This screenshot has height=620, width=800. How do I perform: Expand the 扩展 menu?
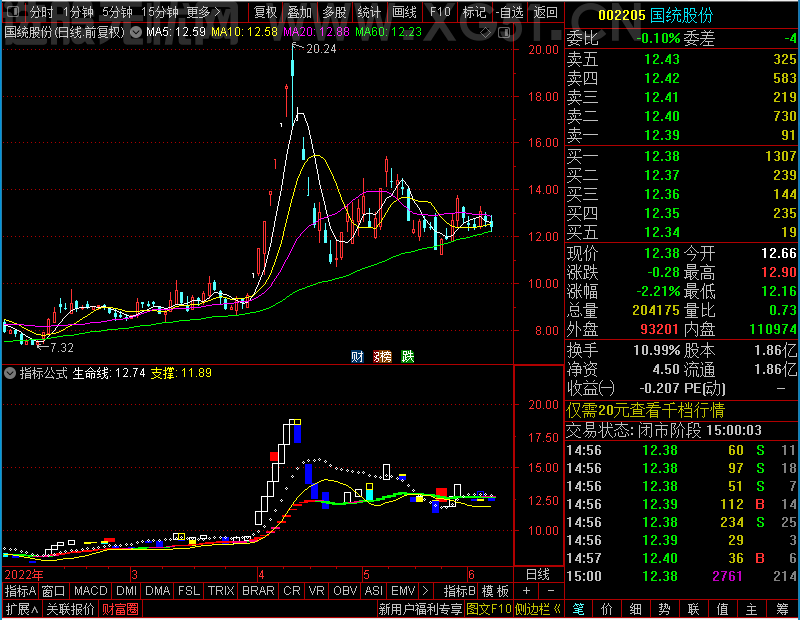(22, 609)
